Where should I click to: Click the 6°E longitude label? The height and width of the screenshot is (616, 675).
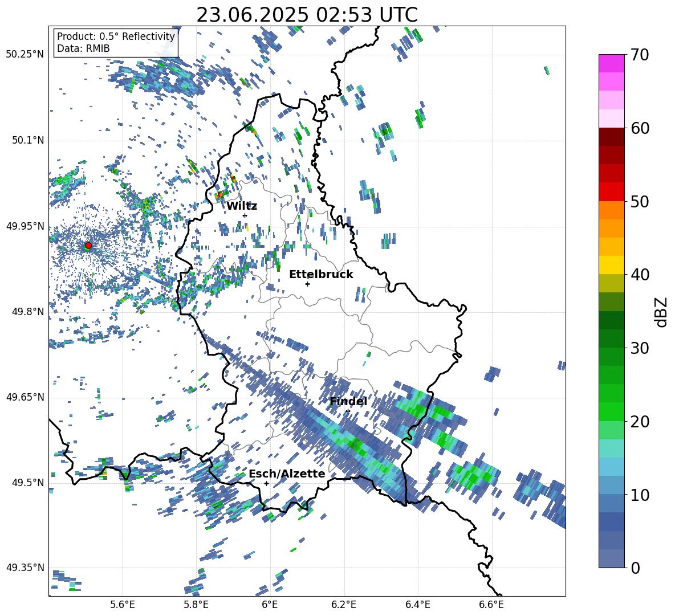tap(270, 605)
